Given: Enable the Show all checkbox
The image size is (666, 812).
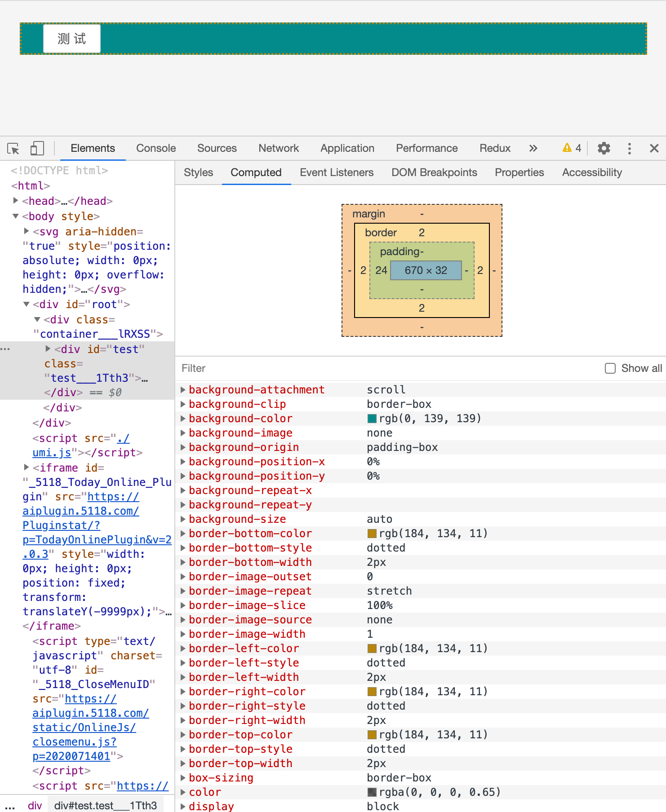Looking at the screenshot, I should tap(610, 368).
